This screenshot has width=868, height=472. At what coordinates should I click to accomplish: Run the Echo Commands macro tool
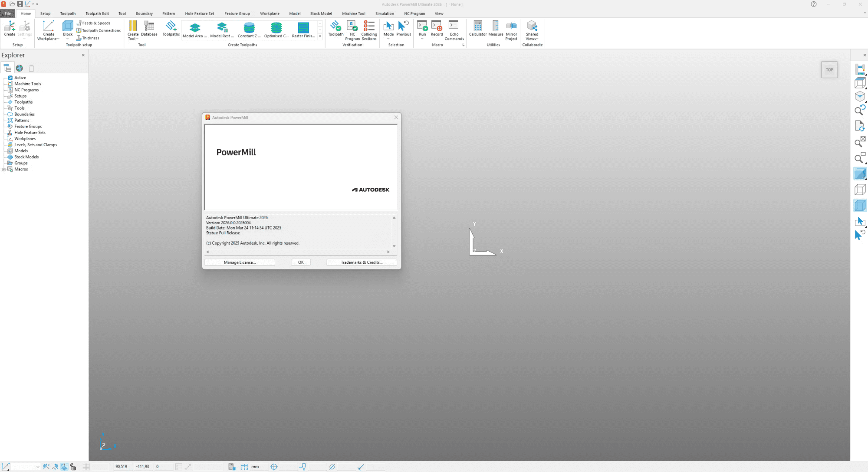(454, 28)
